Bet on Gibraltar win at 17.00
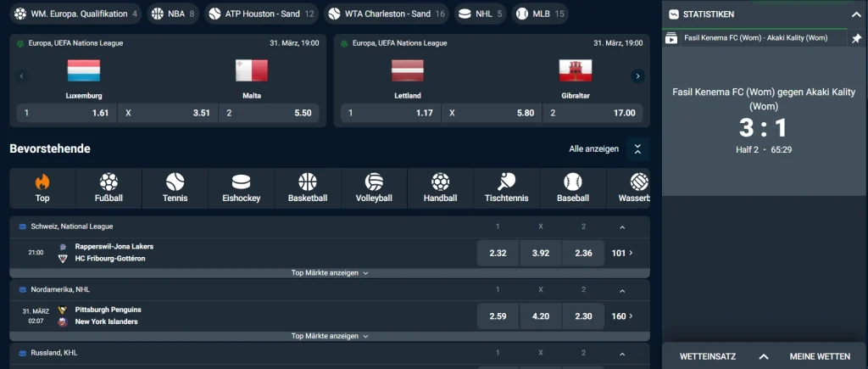The width and height of the screenshot is (868, 369). [593, 113]
